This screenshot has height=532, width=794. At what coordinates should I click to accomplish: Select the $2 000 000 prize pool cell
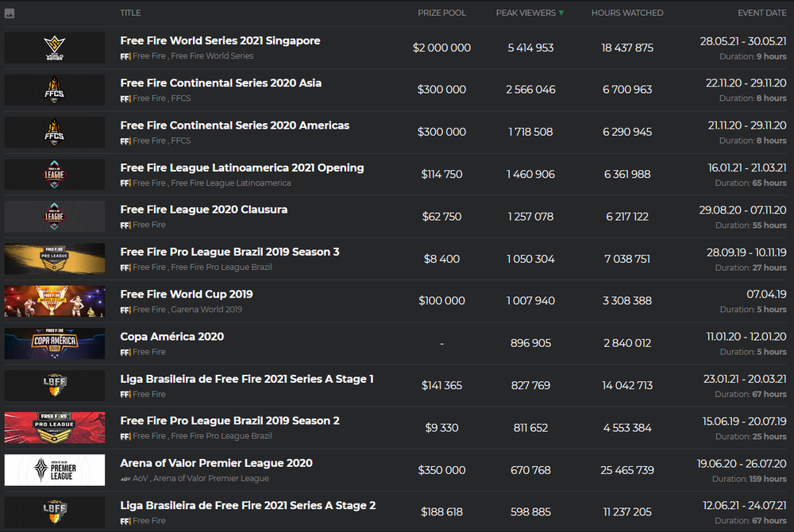click(441, 48)
